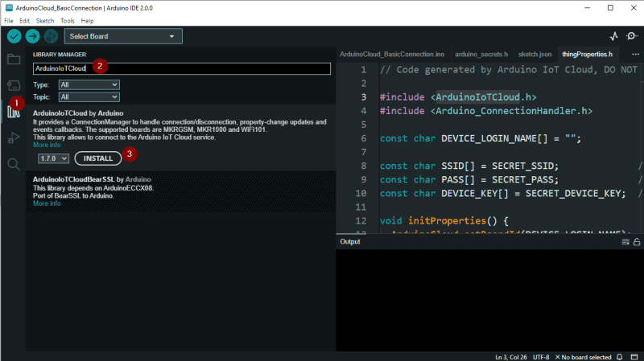This screenshot has width=644, height=361.
Task: Click the Upload arrow button
Action: click(32, 36)
